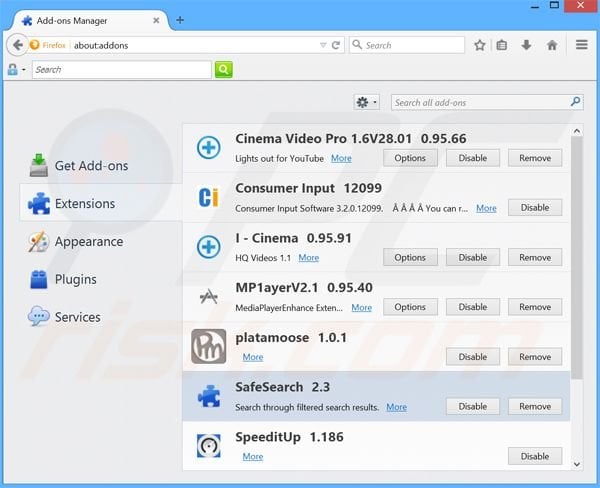Click the browser Search box
Image resolution: width=600 pixels, height=488 pixels.
coord(407,45)
